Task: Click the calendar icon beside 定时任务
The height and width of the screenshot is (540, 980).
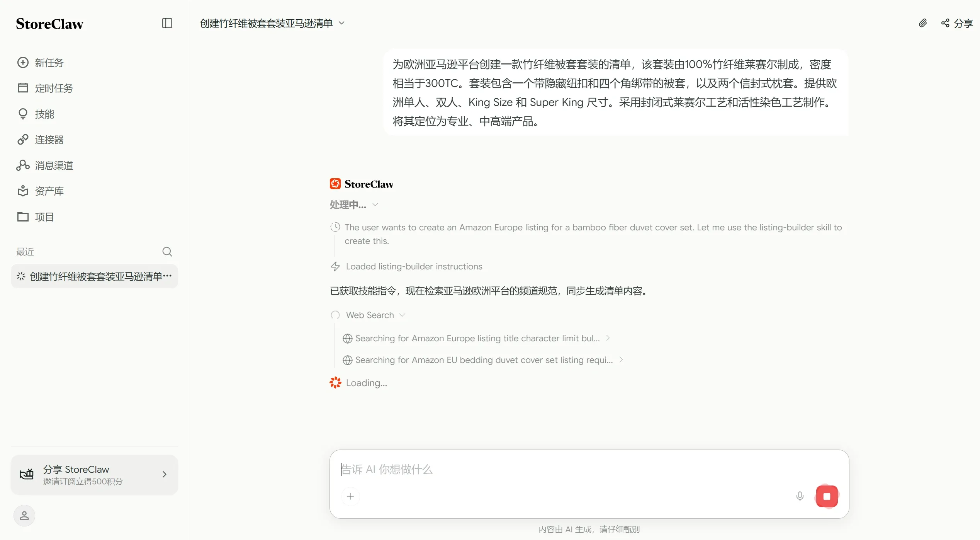Action: [x=23, y=88]
